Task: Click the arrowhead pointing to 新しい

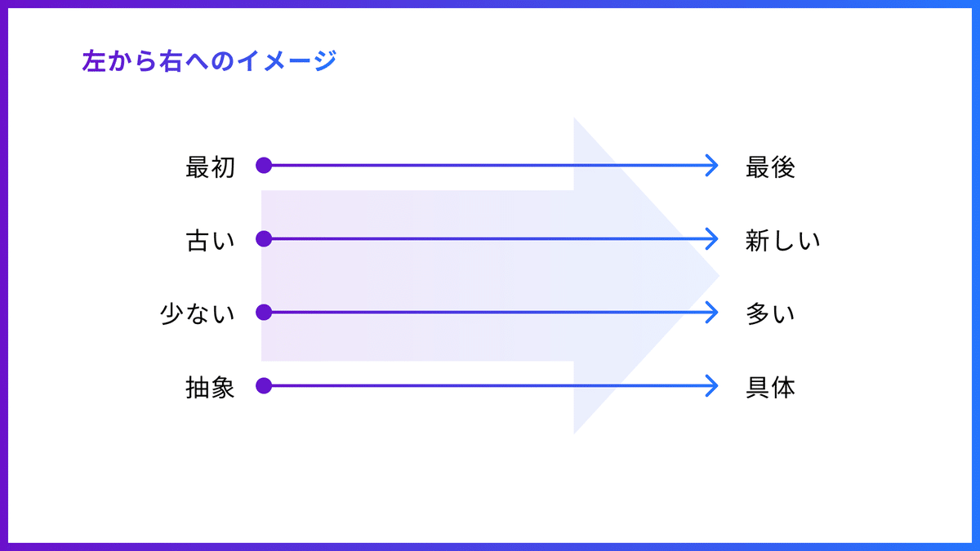Action: [x=711, y=239]
